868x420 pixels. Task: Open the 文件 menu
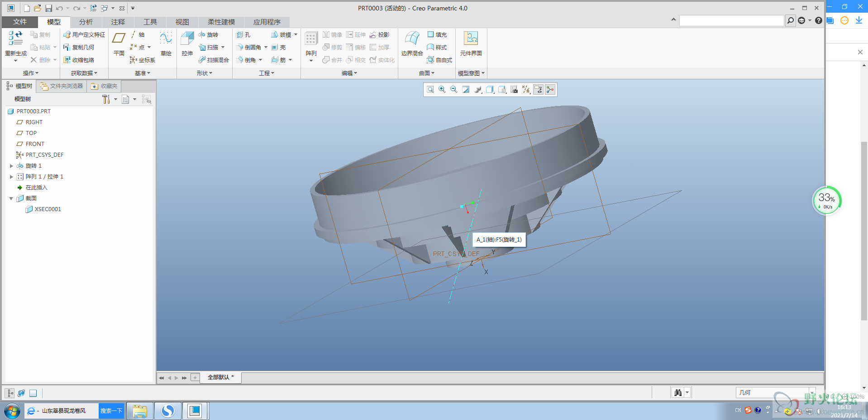[x=20, y=22]
